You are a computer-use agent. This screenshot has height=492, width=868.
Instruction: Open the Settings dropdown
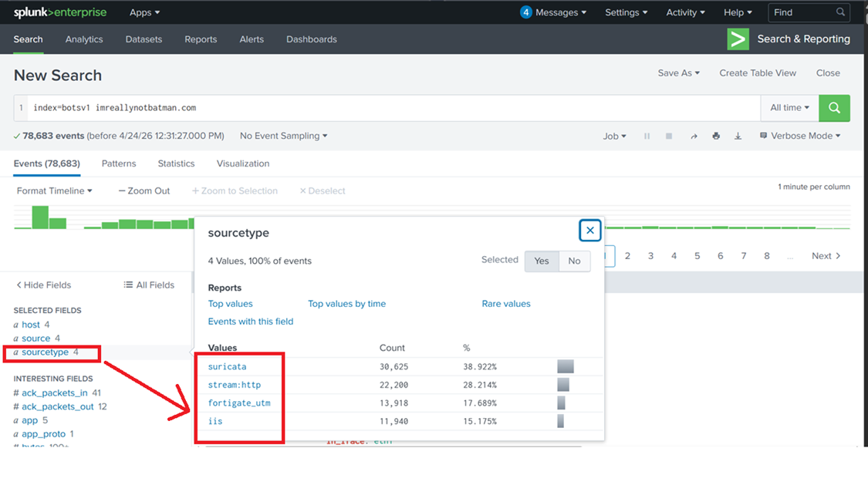626,12
